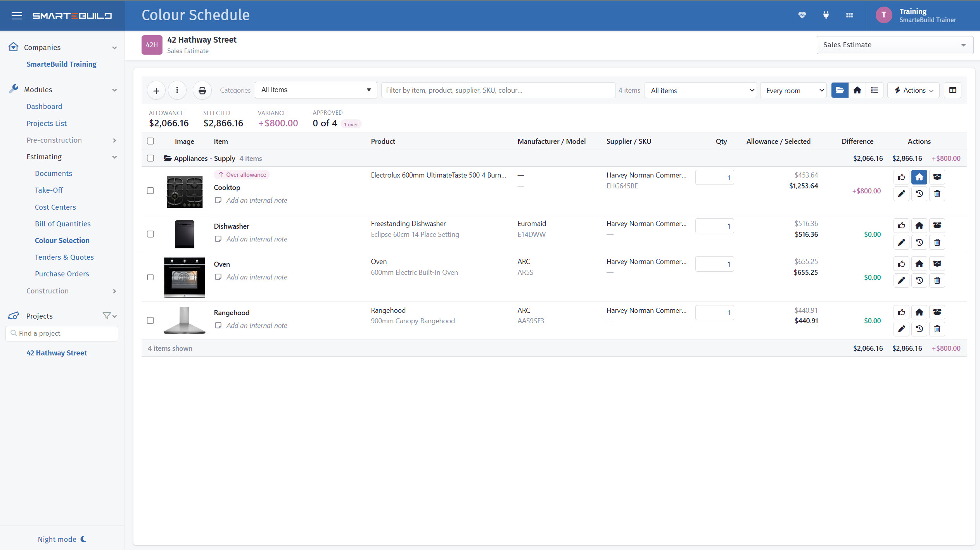Open the Sales Estimate dropdown
This screenshot has height=550, width=980.
tap(895, 45)
